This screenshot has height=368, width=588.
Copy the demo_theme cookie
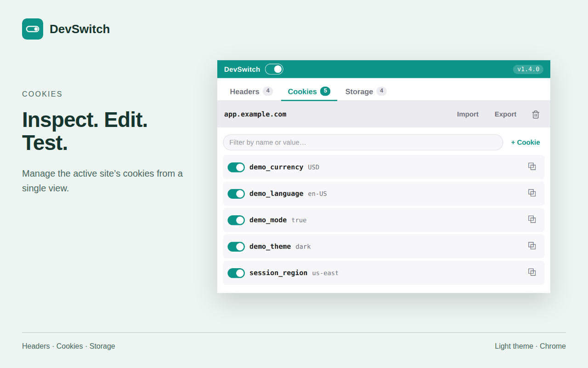coord(532,246)
